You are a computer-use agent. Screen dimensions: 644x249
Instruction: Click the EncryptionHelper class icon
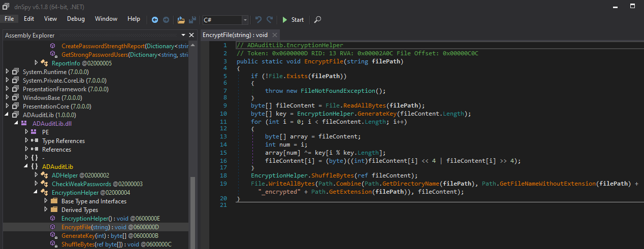(x=44, y=192)
